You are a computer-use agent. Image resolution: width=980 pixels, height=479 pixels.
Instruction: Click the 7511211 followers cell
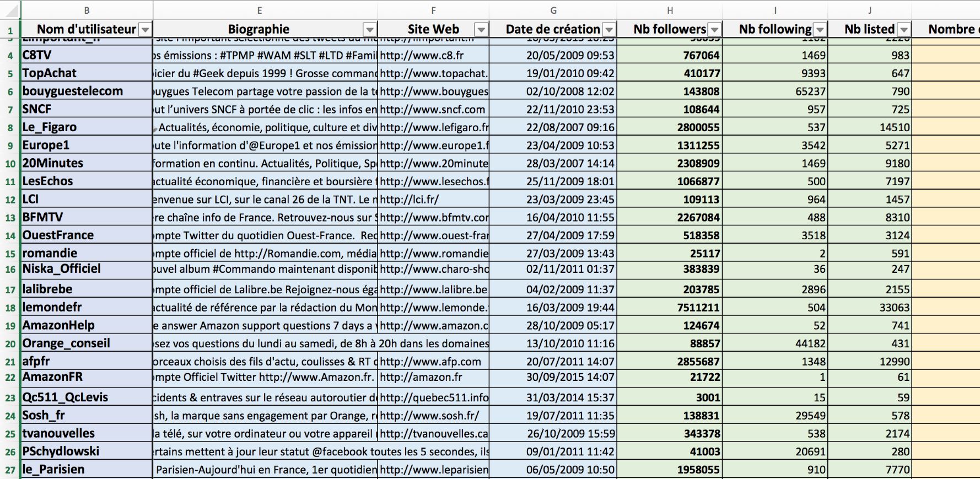(670, 307)
